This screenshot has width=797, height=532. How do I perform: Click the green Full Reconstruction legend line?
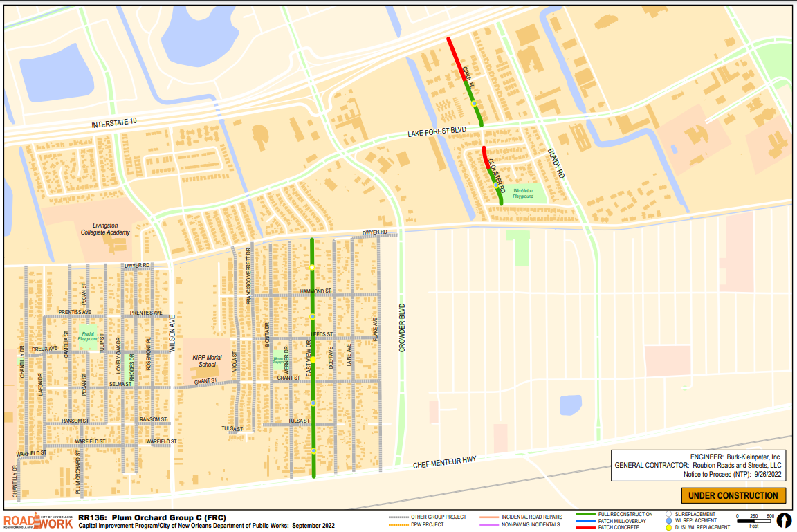pyautogui.click(x=585, y=514)
